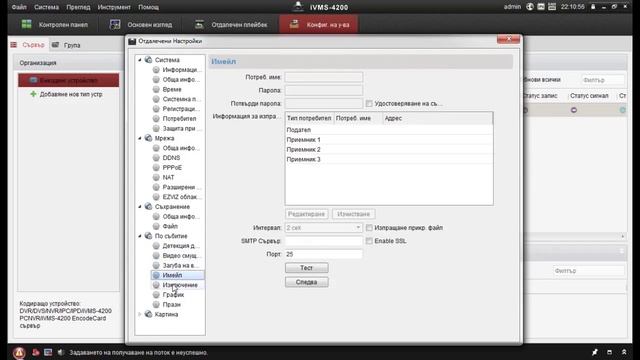This screenshot has height=360, width=640.
Task: Click the Тип потребител column header
Action: (x=309, y=118)
